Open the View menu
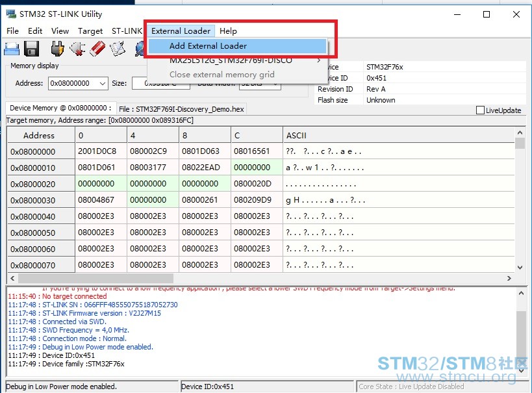The height and width of the screenshot is (393, 532). coord(60,31)
